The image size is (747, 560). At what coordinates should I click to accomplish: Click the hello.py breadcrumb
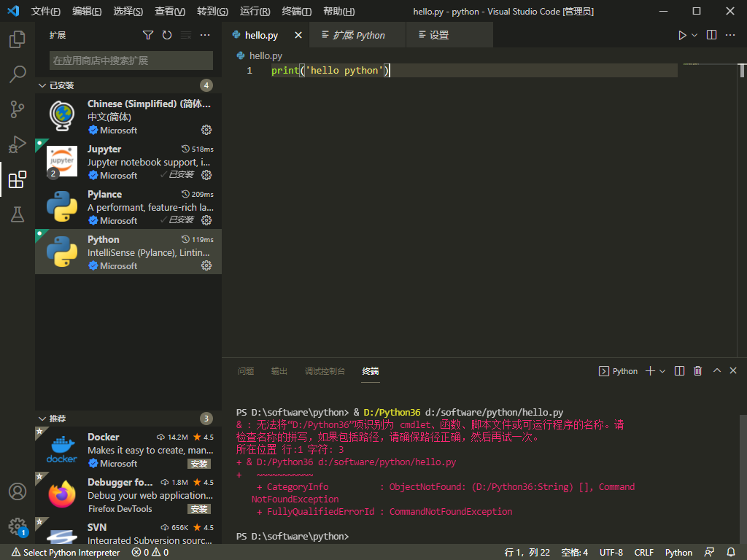coord(260,55)
